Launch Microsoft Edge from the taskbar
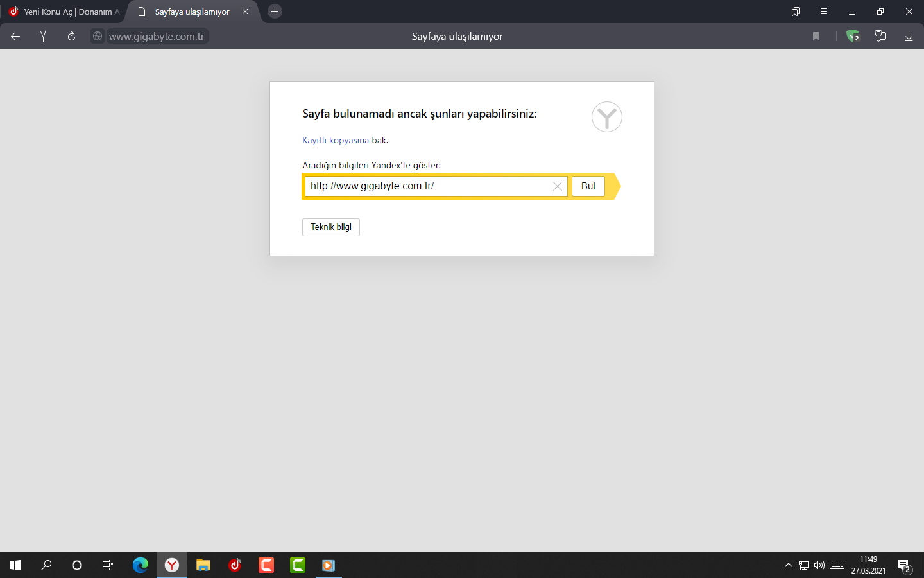The image size is (924, 578). point(141,565)
